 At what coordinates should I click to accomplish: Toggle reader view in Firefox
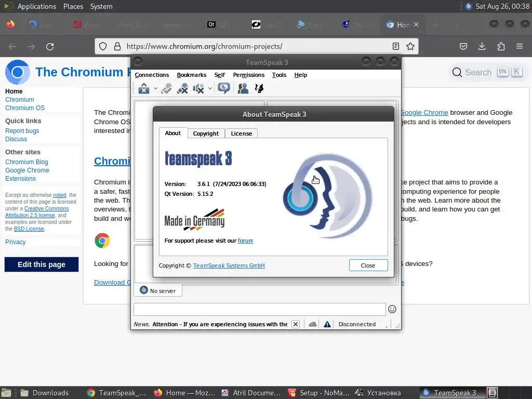tap(395, 46)
